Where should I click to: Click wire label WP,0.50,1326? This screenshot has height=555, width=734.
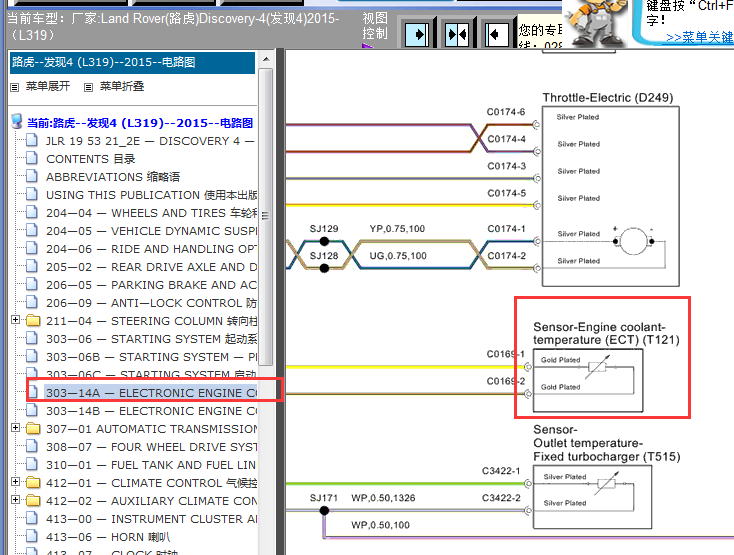pyautogui.click(x=383, y=498)
